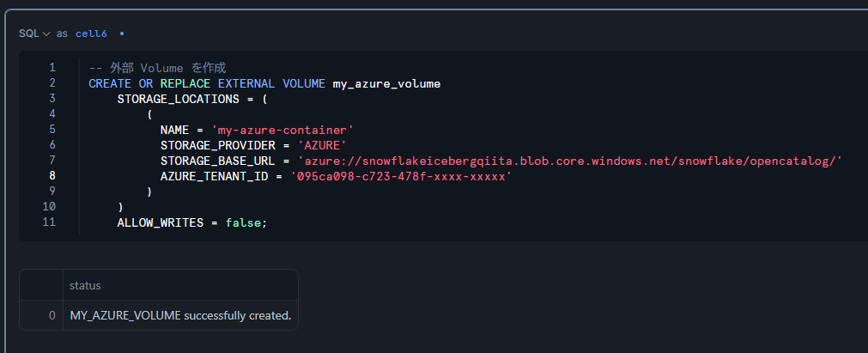Rename the cell via cell6 label
868x353 pixels.
pos(91,33)
